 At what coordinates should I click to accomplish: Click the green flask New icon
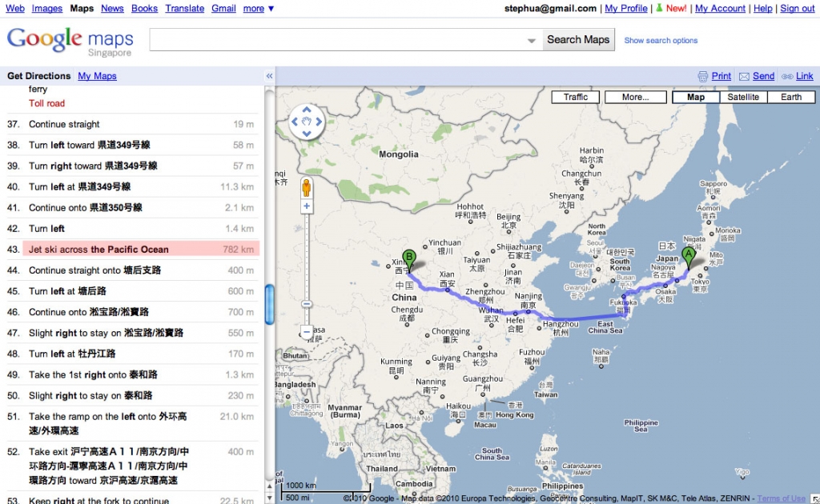click(x=660, y=8)
